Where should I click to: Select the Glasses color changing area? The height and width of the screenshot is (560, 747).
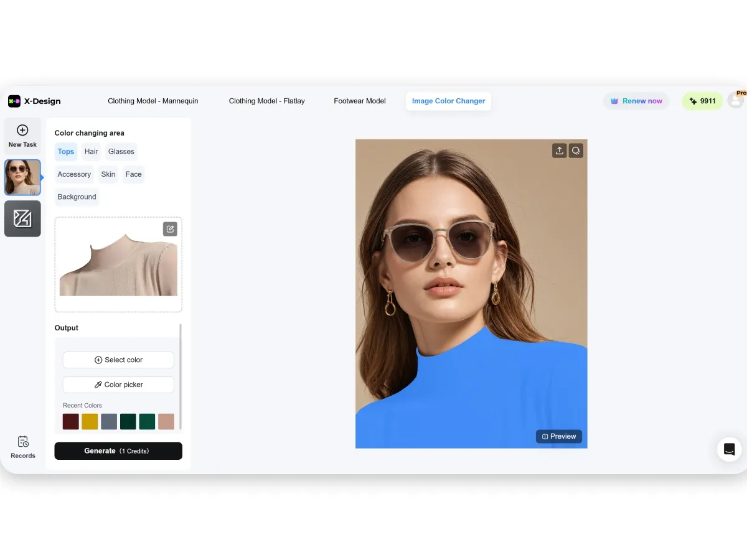tap(121, 151)
